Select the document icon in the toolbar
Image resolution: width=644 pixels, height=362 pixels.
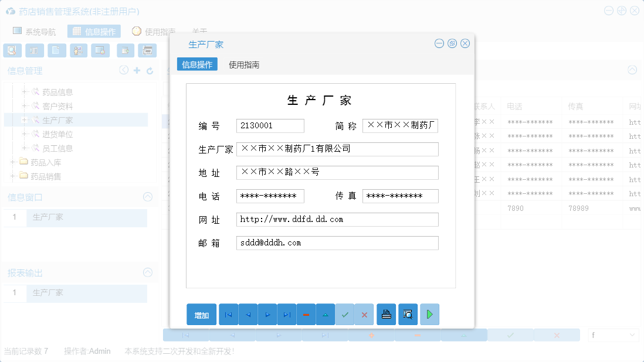(x=56, y=50)
